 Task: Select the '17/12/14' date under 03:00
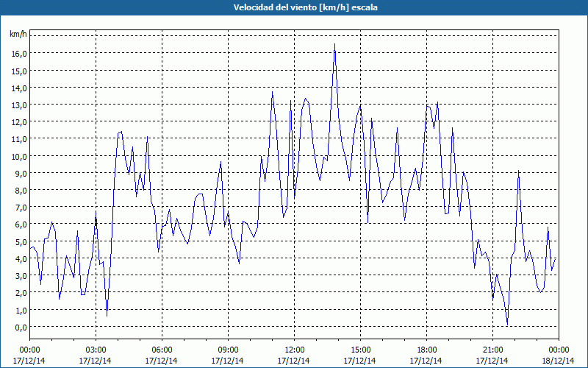coord(96,361)
